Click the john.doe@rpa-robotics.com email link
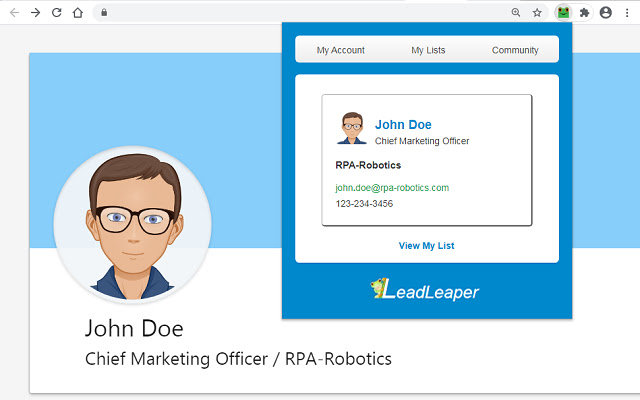This screenshot has width=640, height=400. 392,187
